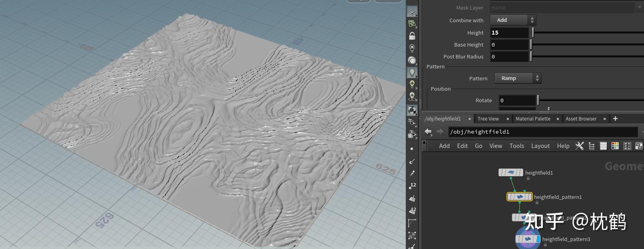
Task: Click the Height slider handle
Action: click(x=533, y=33)
